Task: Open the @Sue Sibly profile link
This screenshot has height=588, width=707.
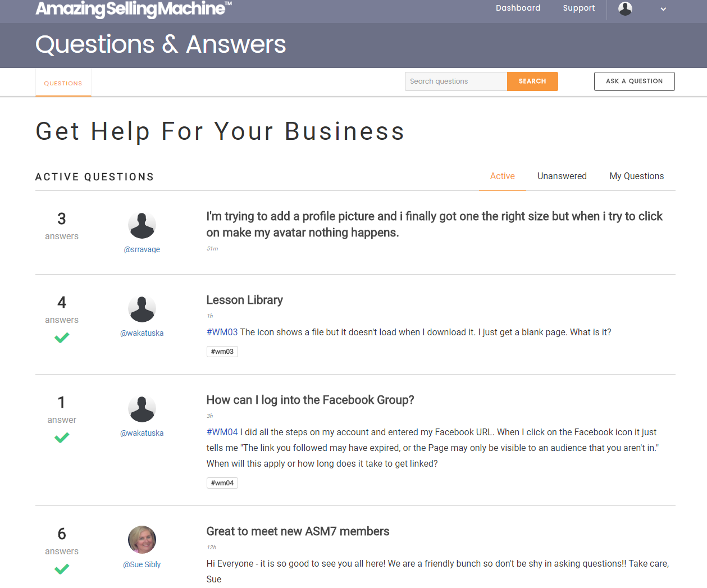Action: pyautogui.click(x=142, y=564)
